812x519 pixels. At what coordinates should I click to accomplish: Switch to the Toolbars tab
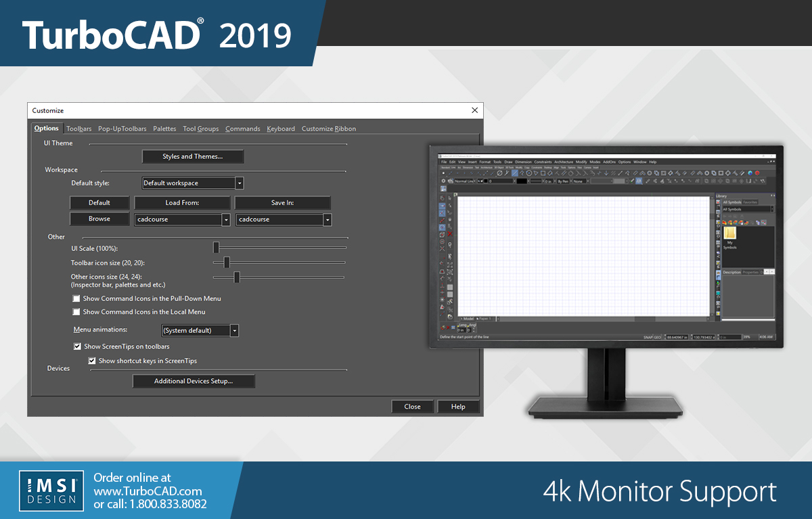79,129
